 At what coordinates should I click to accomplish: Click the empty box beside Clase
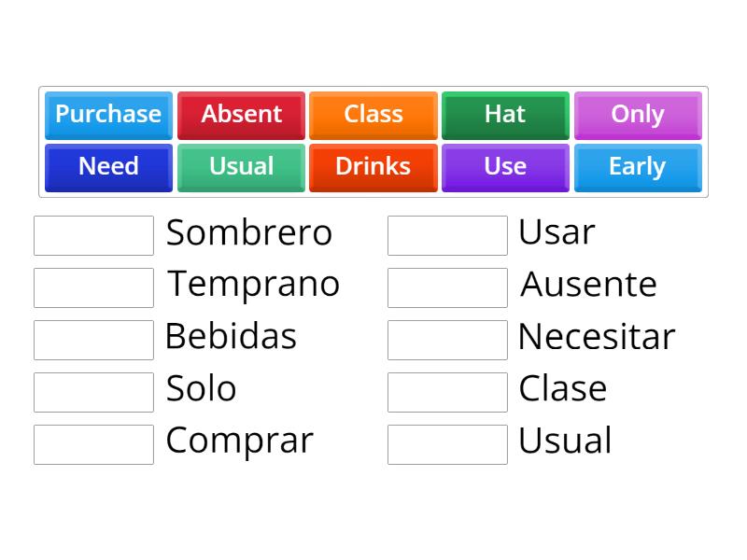[x=447, y=392]
